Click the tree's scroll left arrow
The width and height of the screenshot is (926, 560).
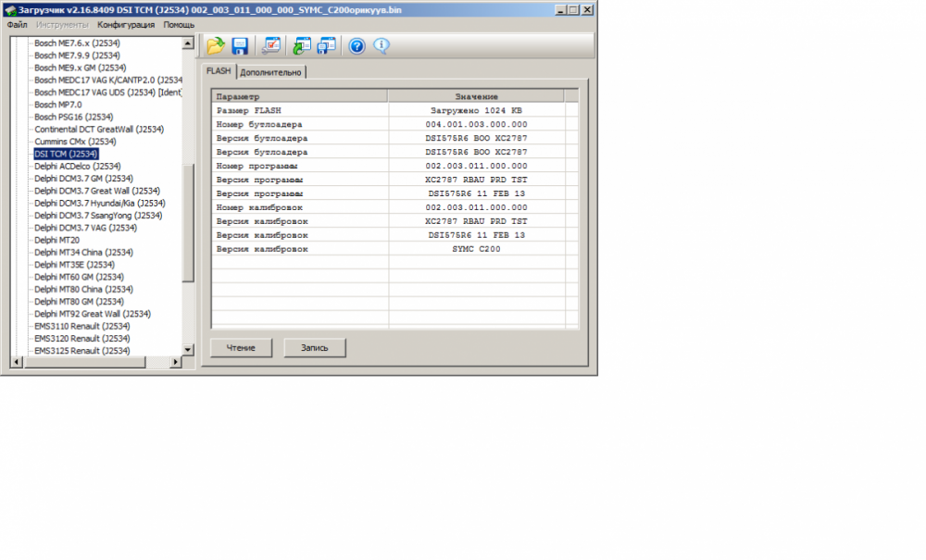coord(17,362)
